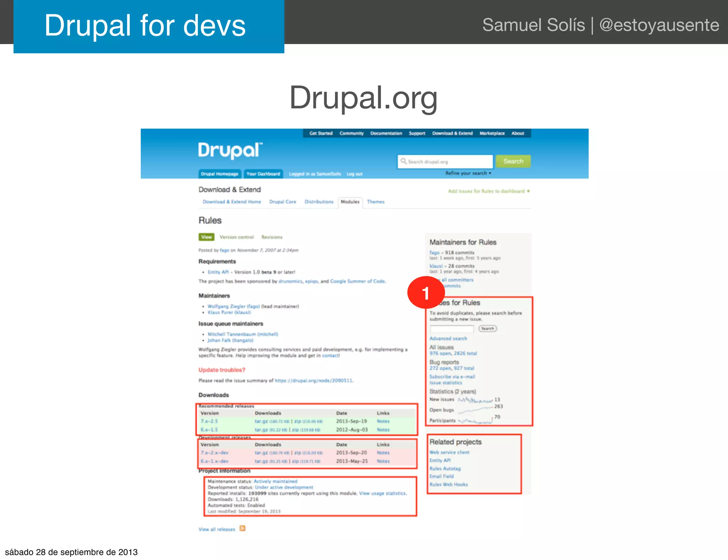The width and height of the screenshot is (728, 560).
Task: Click the Log out link
Action: tap(354, 174)
